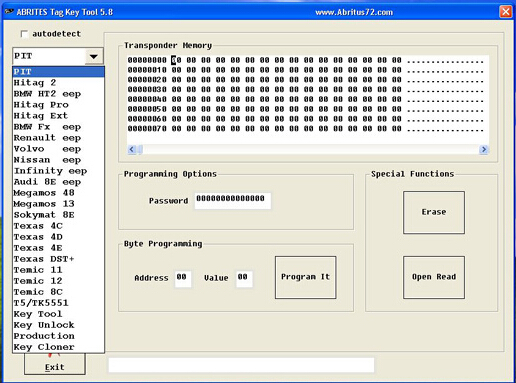Image resolution: width=516 pixels, height=383 pixels.
Task: Enable the autodetect checkbox
Action: (24, 34)
